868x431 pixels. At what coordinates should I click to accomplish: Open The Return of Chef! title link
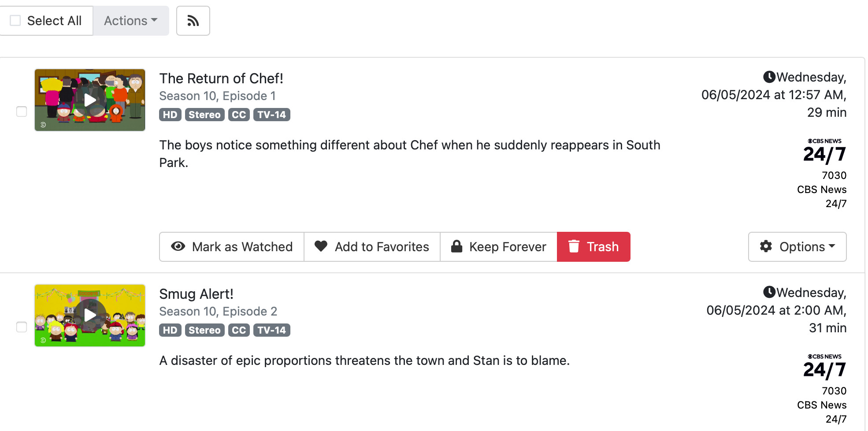point(221,78)
